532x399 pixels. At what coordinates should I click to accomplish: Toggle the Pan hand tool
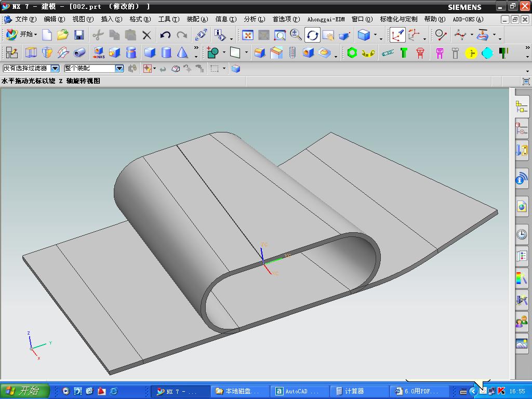pyautogui.click(x=328, y=35)
